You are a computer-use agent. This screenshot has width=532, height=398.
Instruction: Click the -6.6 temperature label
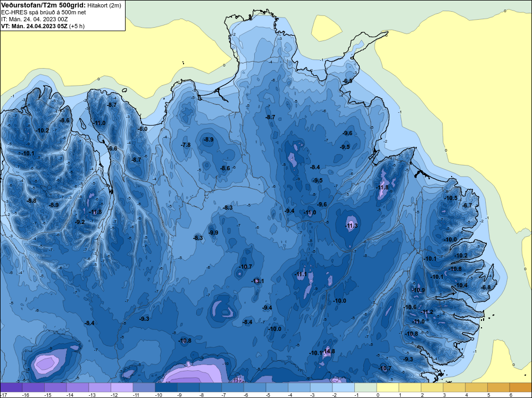tap(113, 148)
